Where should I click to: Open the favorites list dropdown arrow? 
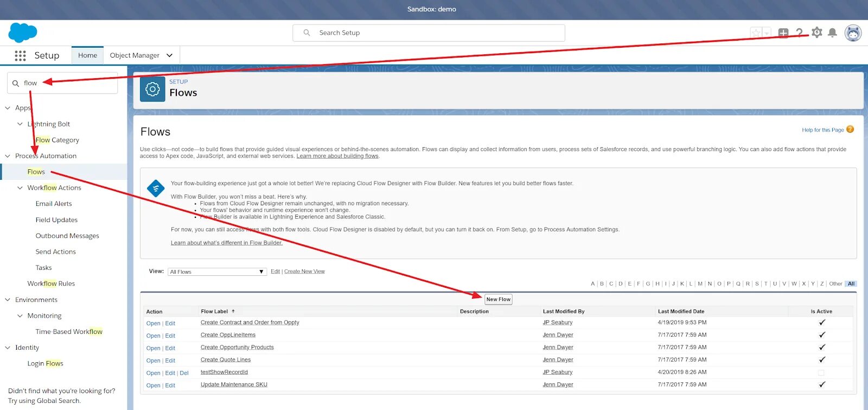coord(767,33)
